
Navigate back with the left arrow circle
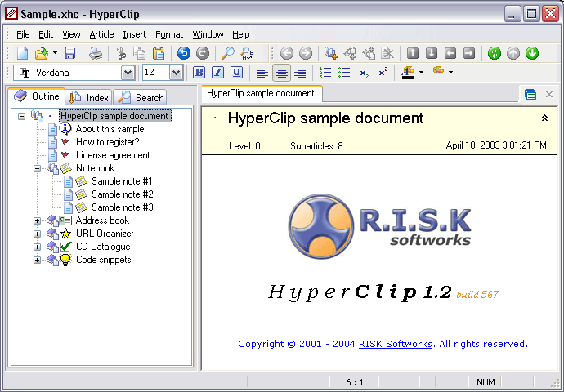tap(287, 53)
